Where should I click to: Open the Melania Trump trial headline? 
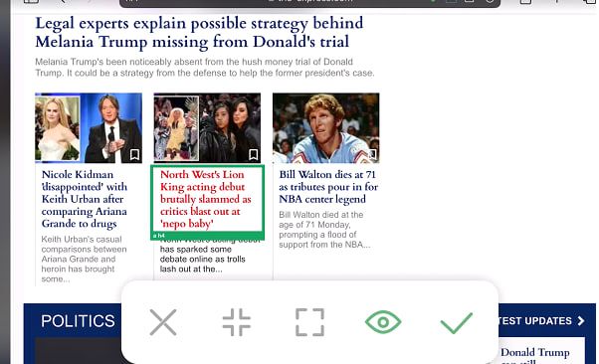(x=199, y=33)
